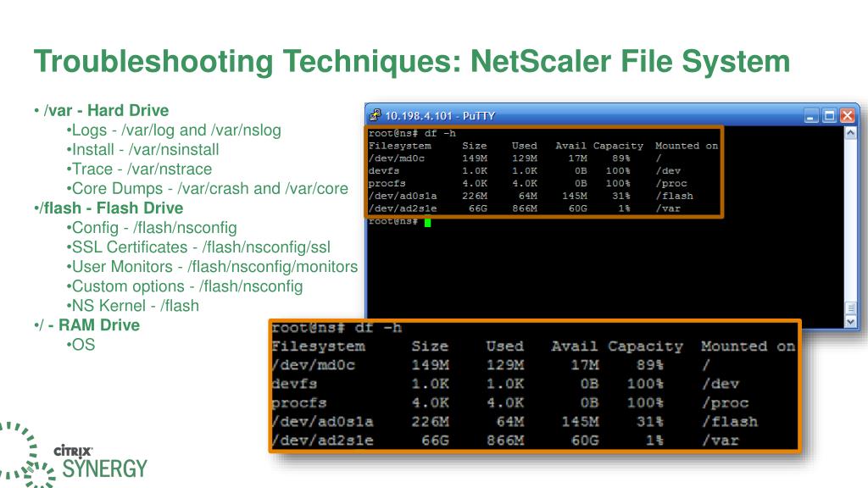Click the '10.198.4.101 - PuTTY' title text

tap(440, 115)
